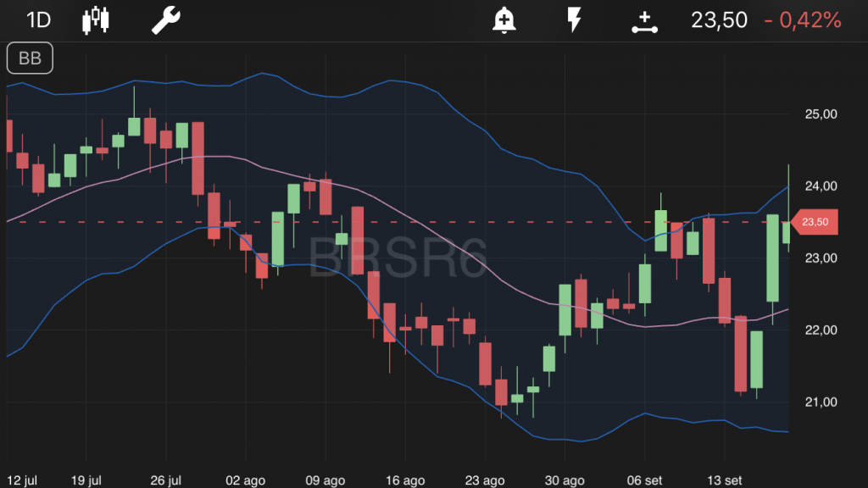
Task: Tap the 21,00 price axis label
Action: tap(821, 402)
